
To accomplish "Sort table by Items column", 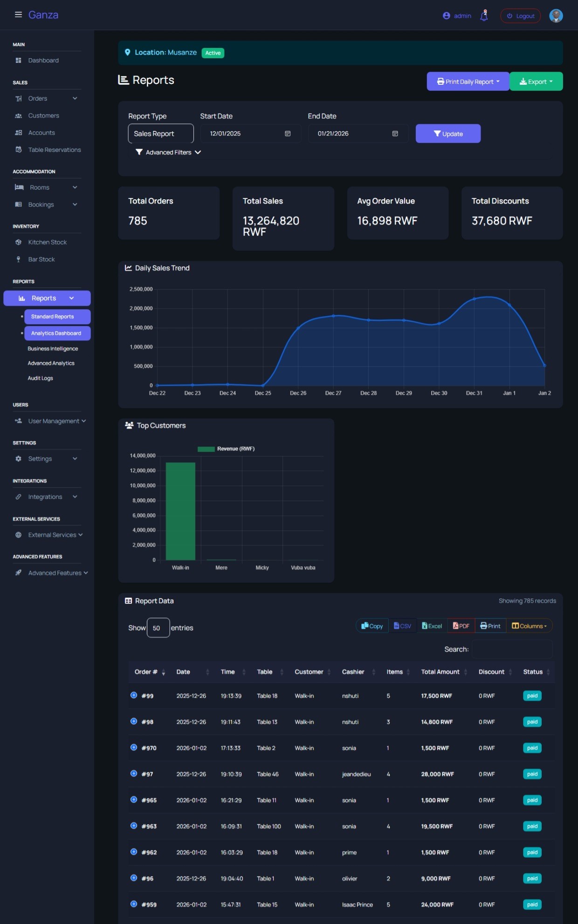I will point(398,672).
